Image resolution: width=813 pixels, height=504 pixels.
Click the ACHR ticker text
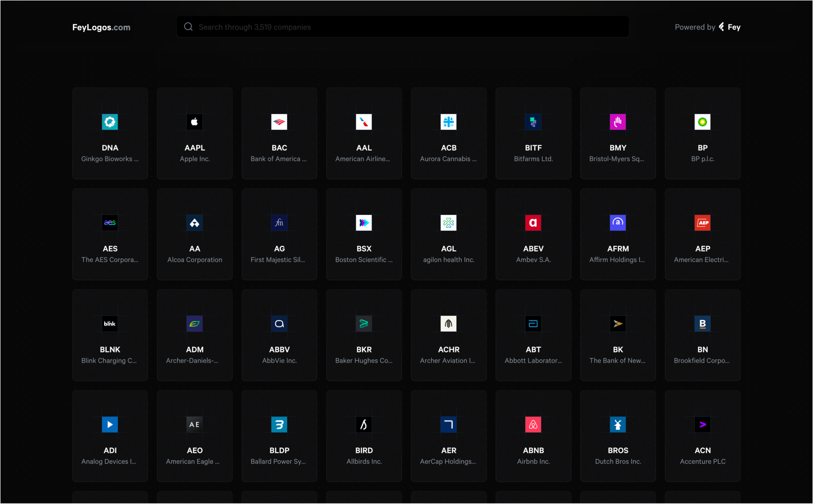pyautogui.click(x=449, y=350)
